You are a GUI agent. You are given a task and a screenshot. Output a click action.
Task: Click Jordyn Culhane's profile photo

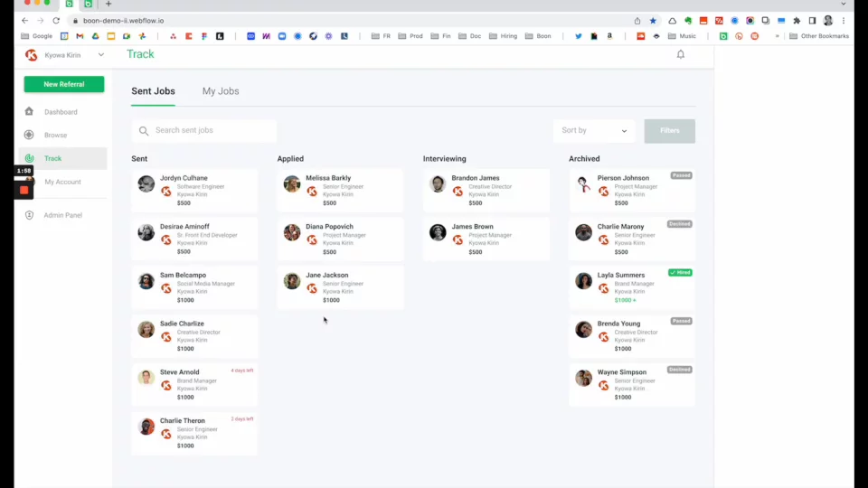[x=146, y=183]
